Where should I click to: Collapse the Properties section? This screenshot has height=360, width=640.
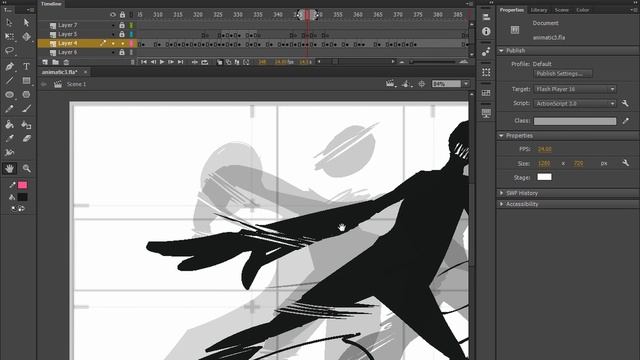point(501,136)
